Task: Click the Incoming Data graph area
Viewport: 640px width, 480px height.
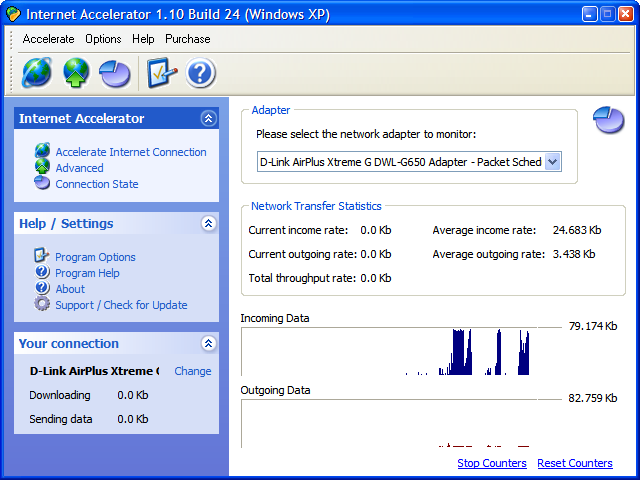Action: [x=389, y=351]
